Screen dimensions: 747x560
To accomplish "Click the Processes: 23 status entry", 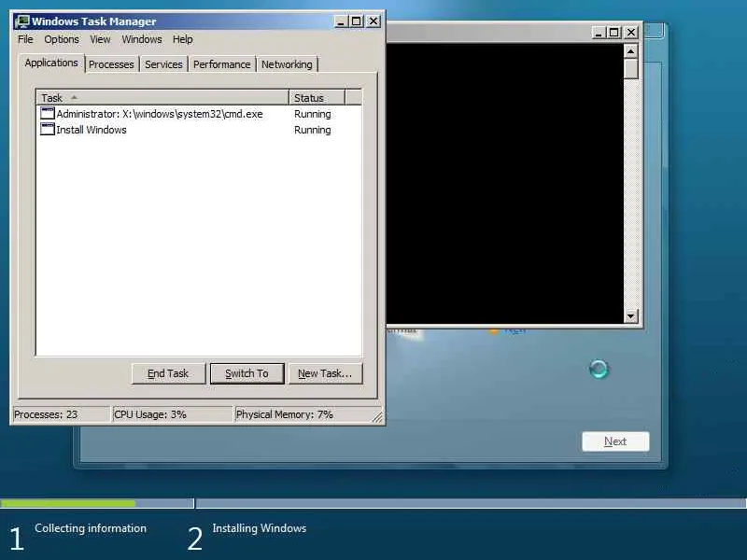I will [61, 414].
